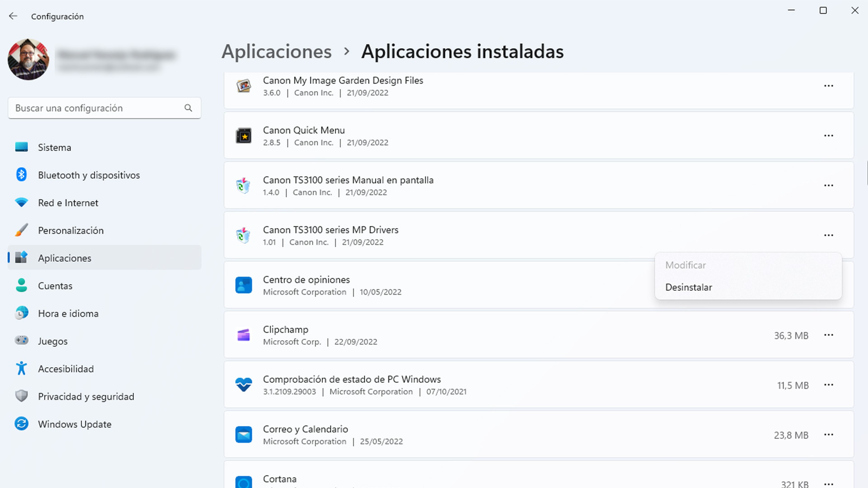Screen dimensions: 868x488
Task: Go back with the arrow icon
Action: point(13,16)
